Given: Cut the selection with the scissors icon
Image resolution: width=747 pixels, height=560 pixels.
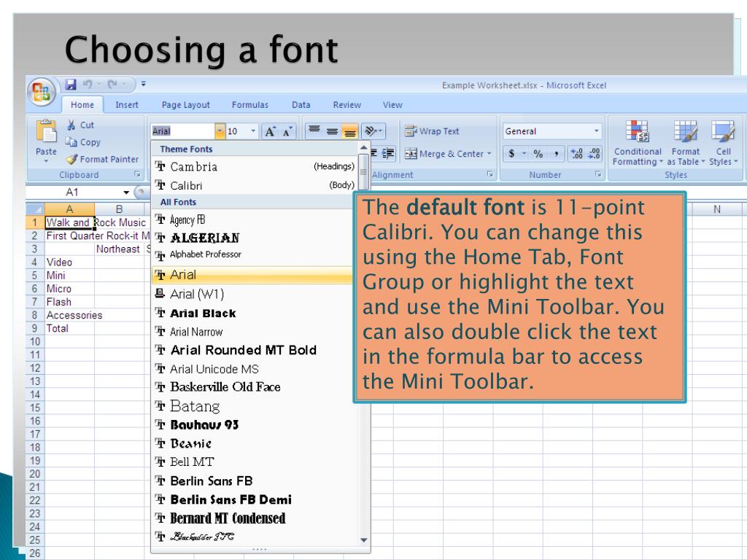Looking at the screenshot, I should tap(71, 125).
